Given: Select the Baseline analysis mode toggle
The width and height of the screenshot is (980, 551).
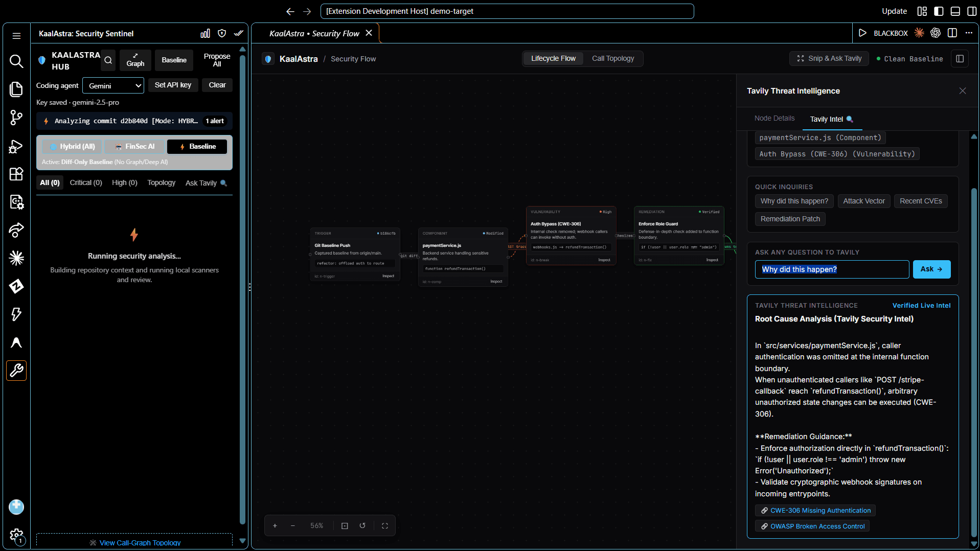Looking at the screenshot, I should [x=197, y=147].
